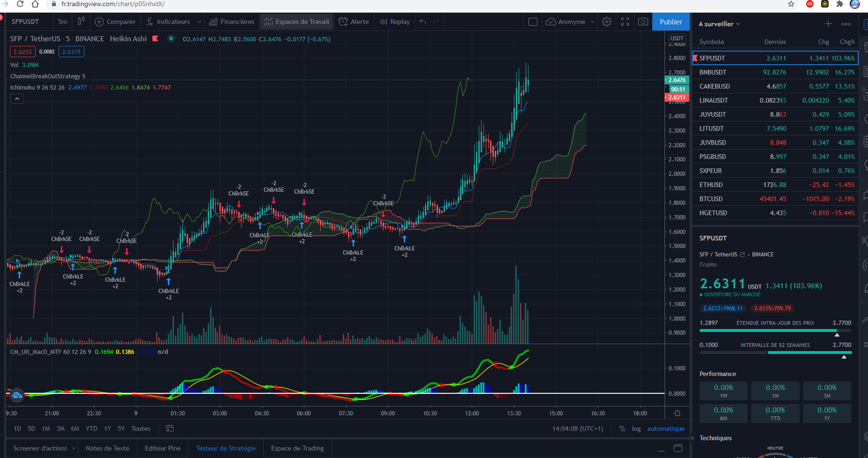
Task: Enter fullscreen mode
Action: pos(625,22)
